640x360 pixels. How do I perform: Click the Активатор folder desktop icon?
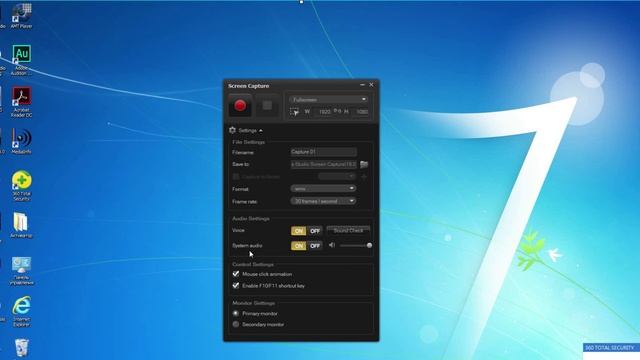21,225
